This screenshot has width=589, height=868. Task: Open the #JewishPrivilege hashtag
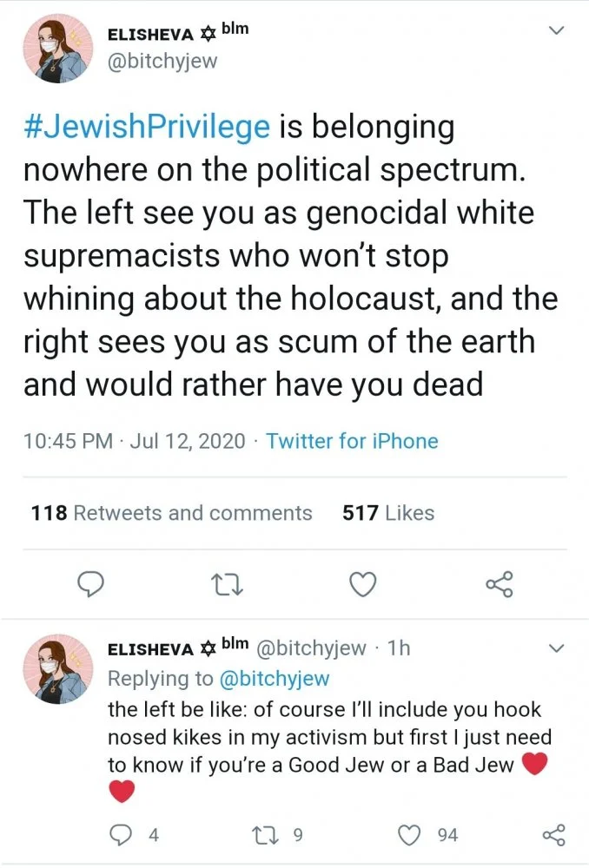tap(146, 128)
